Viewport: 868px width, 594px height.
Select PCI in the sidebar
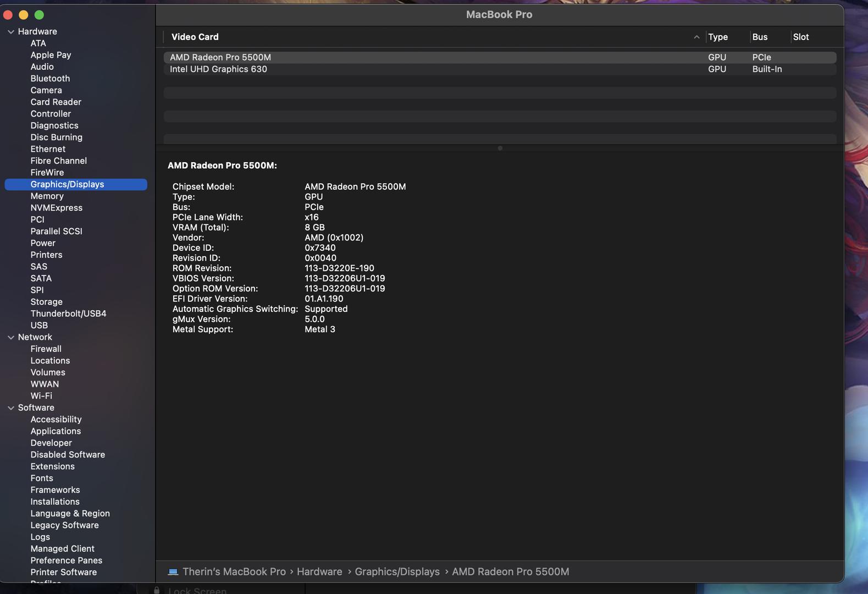37,219
